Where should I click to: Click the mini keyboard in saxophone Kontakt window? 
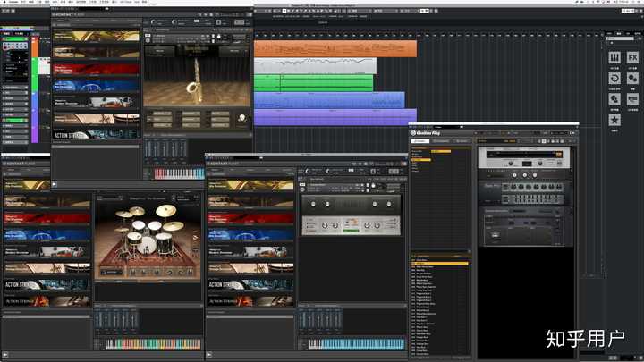pyautogui.click(x=179, y=173)
